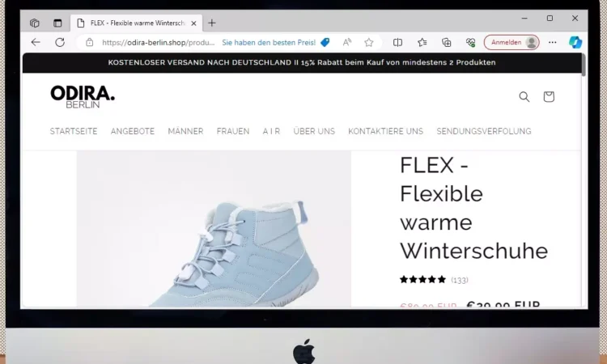The image size is (607, 364).
Task: Maximize the browser window
Action: point(550,18)
